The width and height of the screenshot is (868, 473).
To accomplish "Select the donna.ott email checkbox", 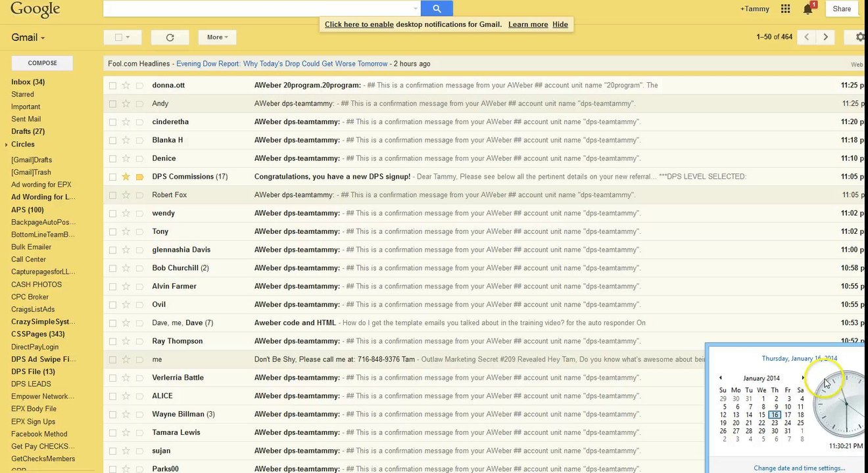I will [x=112, y=85].
